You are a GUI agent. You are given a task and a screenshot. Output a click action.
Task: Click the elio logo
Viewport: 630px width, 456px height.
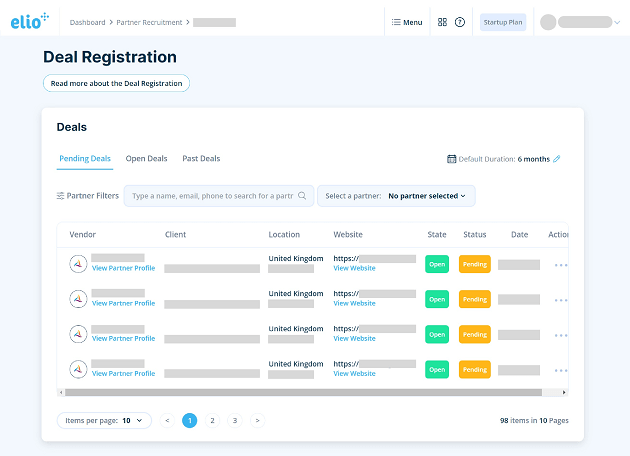click(x=30, y=21)
